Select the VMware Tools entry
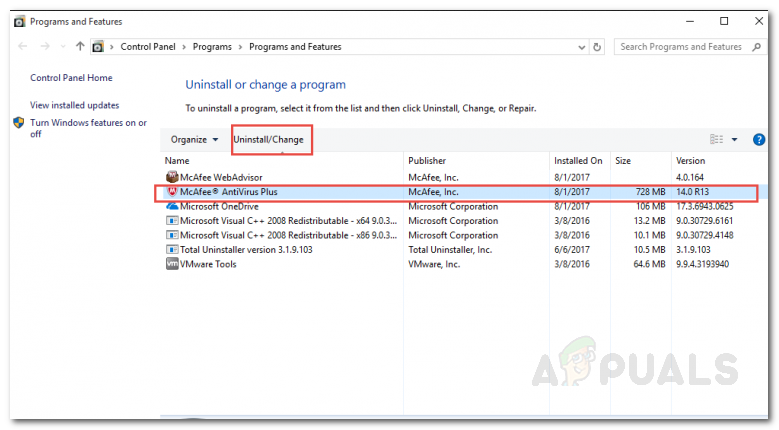Viewport: 779px width, 430px height. pyautogui.click(x=464, y=264)
